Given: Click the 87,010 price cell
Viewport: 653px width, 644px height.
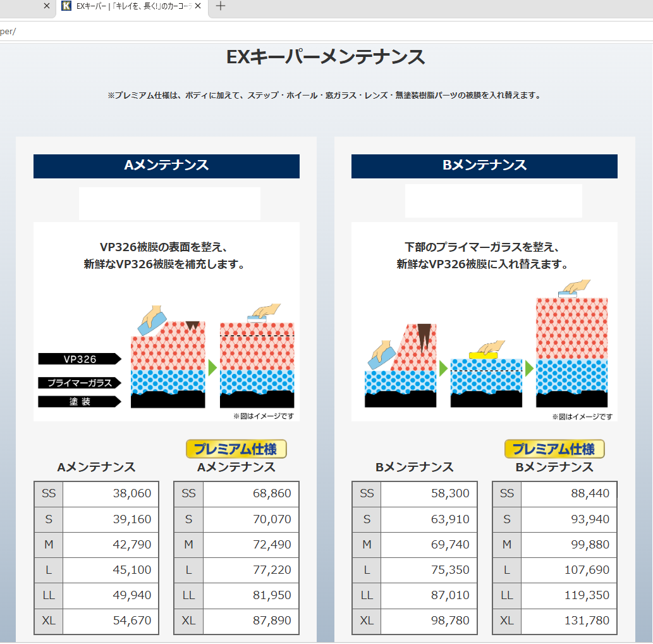Looking at the screenshot, I should (429, 596).
